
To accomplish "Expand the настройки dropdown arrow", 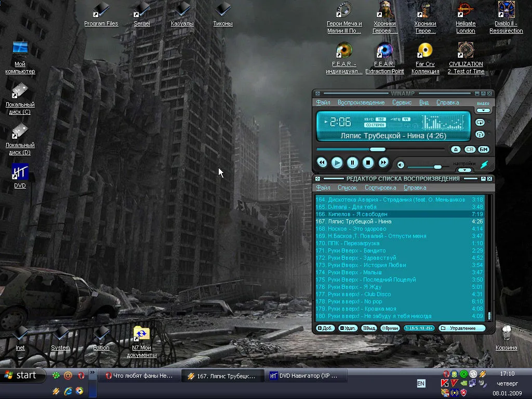I will click(464, 170).
